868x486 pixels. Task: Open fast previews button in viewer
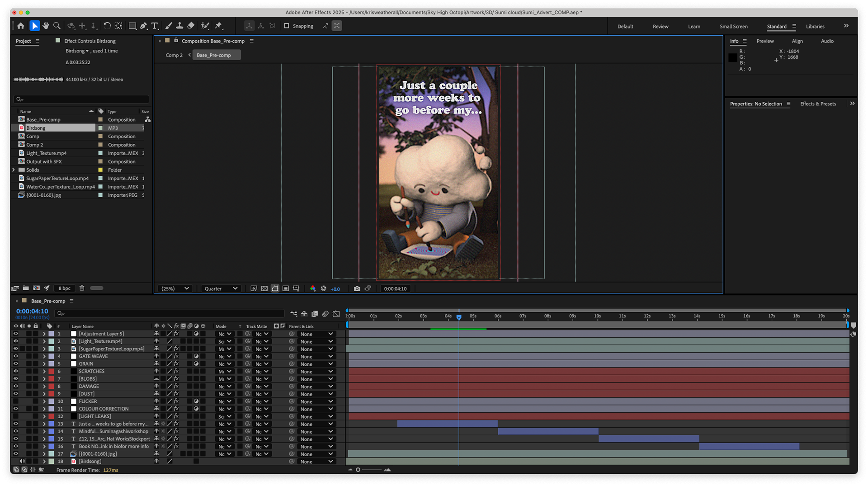pyautogui.click(x=254, y=288)
